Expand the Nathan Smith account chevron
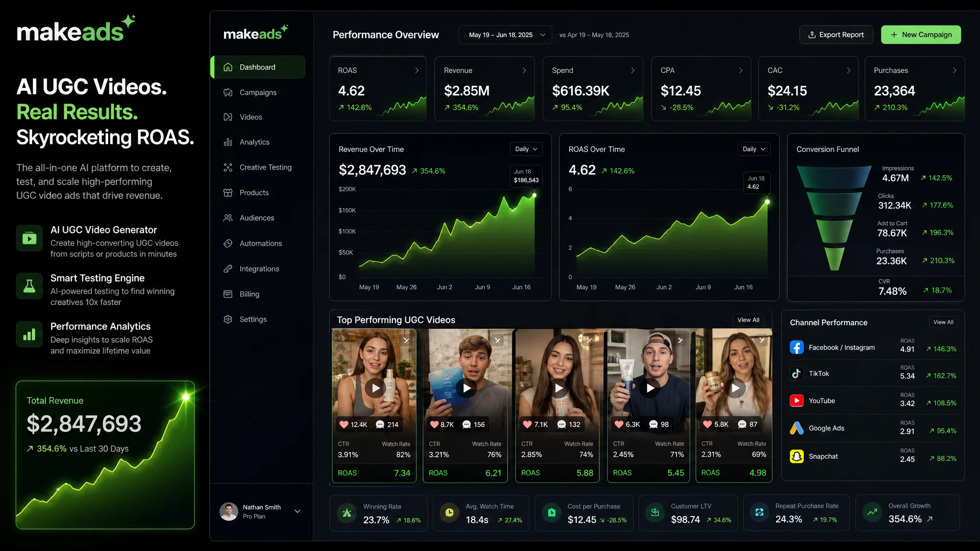The image size is (980, 551). coord(298,511)
